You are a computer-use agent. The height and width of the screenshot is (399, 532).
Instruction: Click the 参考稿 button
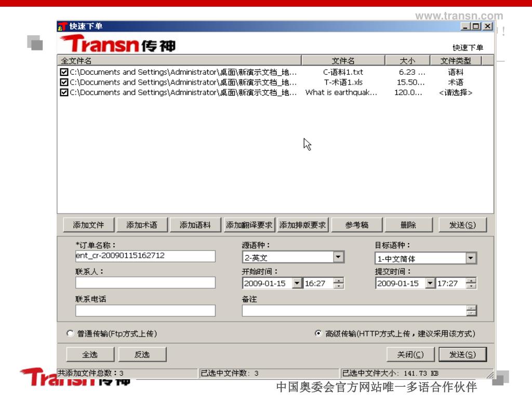click(356, 225)
